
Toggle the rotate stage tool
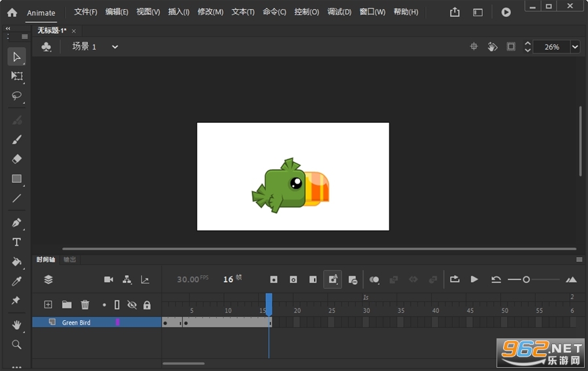click(x=493, y=46)
